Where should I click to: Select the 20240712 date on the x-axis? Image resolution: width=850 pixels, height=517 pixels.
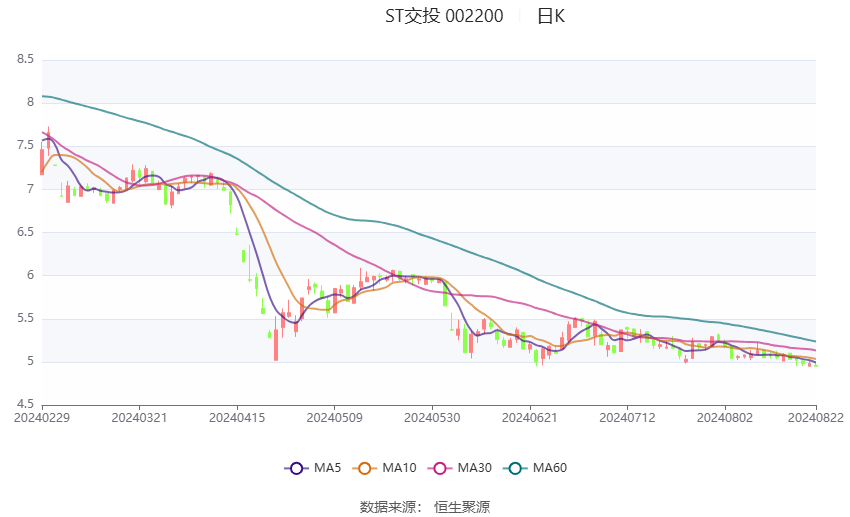(x=627, y=417)
